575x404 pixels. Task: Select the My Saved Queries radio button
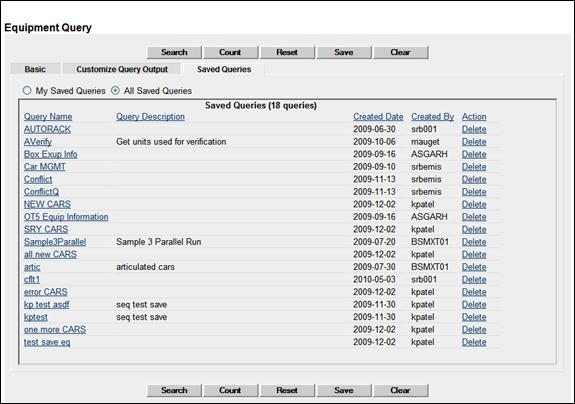click(x=27, y=90)
